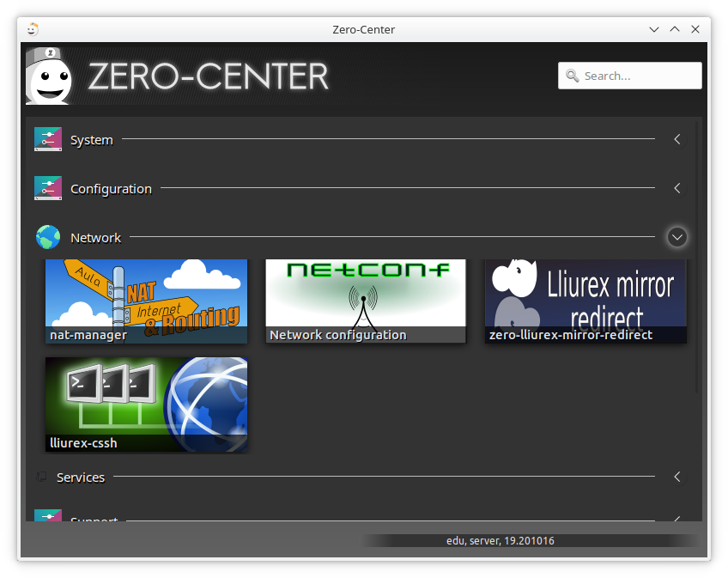Click status text edu, server, 19.201016
The height and width of the screenshot is (578, 728).
pos(500,541)
